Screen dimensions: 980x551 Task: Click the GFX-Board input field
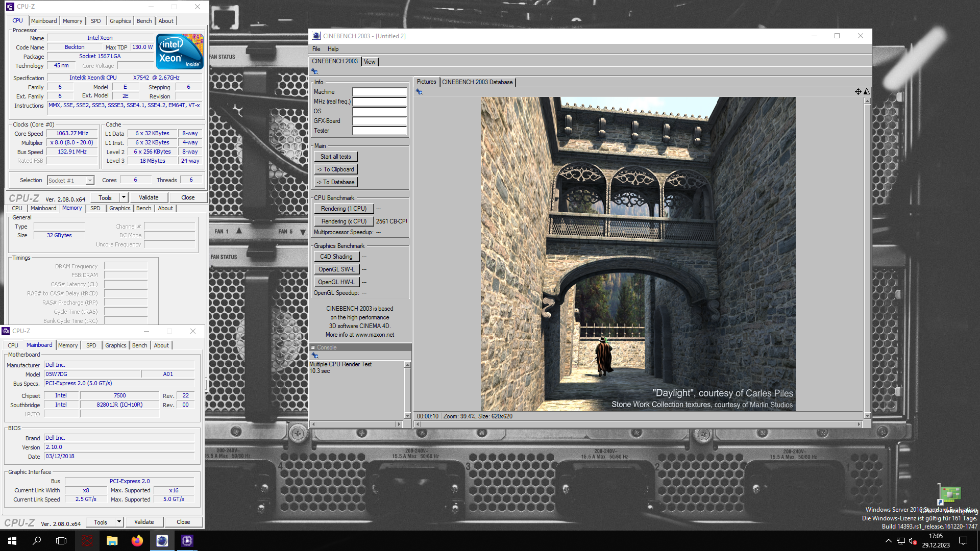[x=380, y=121]
